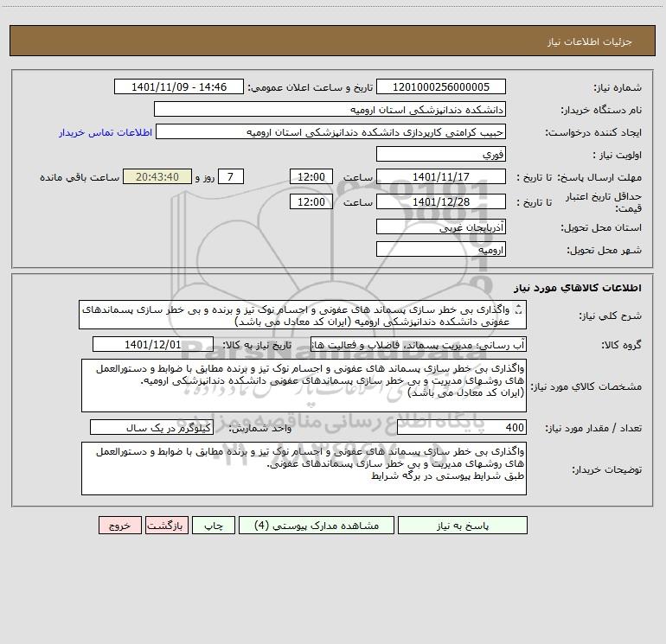Click the delivery province field آذربایجان غربی
Screen dimensions: 666x644
tap(441, 227)
